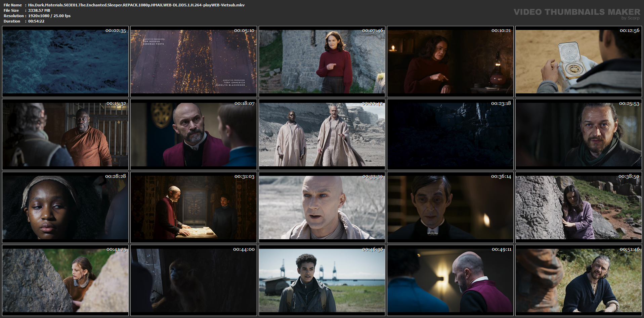Click the File Size label
This screenshot has width=644, height=318.
pyautogui.click(x=11, y=10)
